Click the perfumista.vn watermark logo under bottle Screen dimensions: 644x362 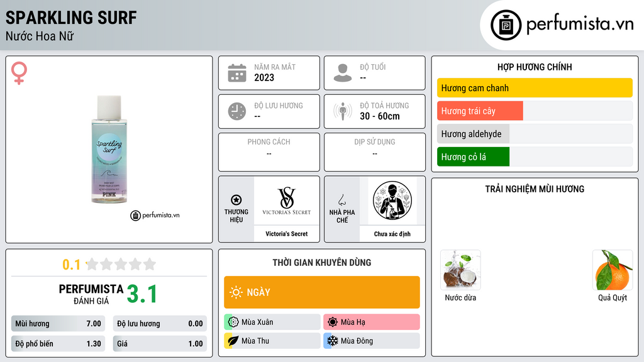coord(155,215)
